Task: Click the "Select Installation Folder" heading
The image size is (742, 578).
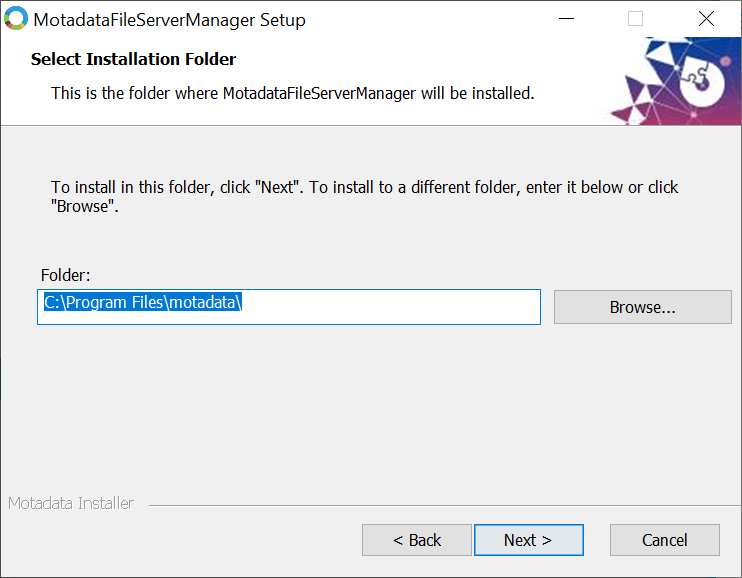Action: (x=133, y=59)
